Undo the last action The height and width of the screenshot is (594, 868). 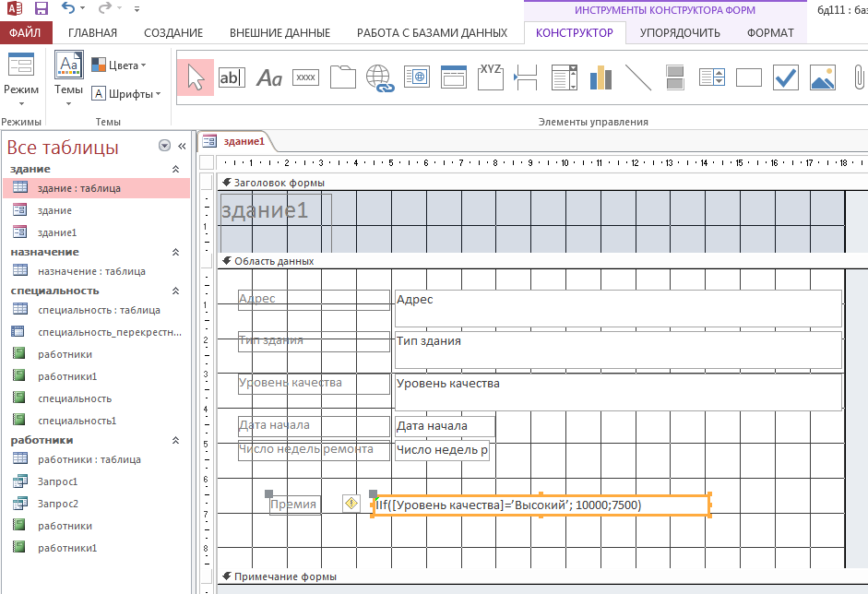68,8
